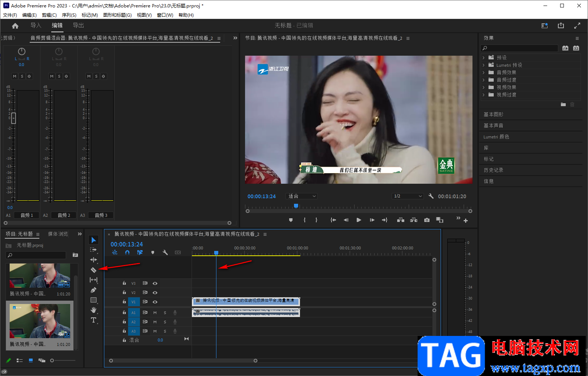Open the zoom level dropdown 适合

click(302, 196)
